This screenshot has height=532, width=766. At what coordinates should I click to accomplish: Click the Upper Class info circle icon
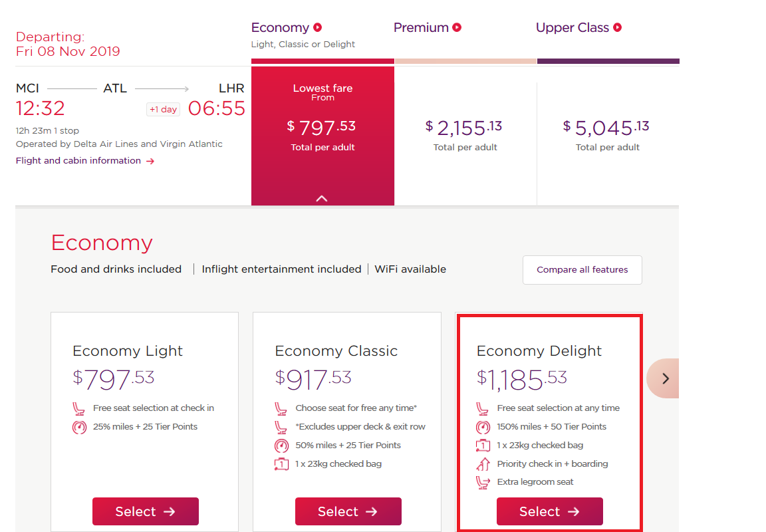pyautogui.click(x=618, y=27)
